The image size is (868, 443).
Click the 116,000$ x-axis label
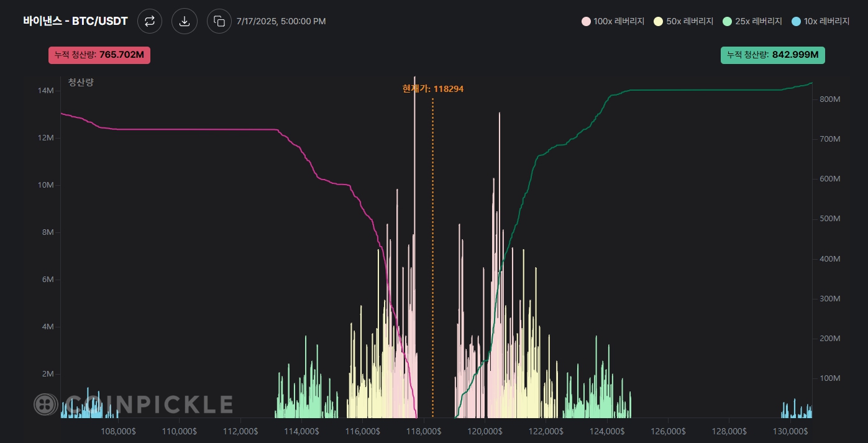[362, 431]
